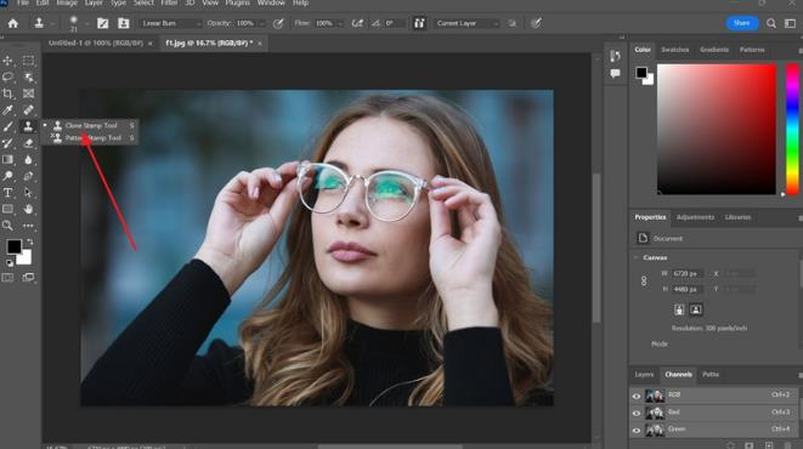Select the Pen tool
Viewport: 803px width, 449px height.
tap(29, 176)
